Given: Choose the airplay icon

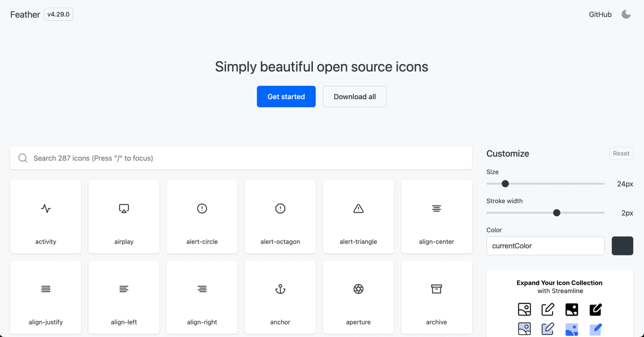Looking at the screenshot, I should coord(124,217).
